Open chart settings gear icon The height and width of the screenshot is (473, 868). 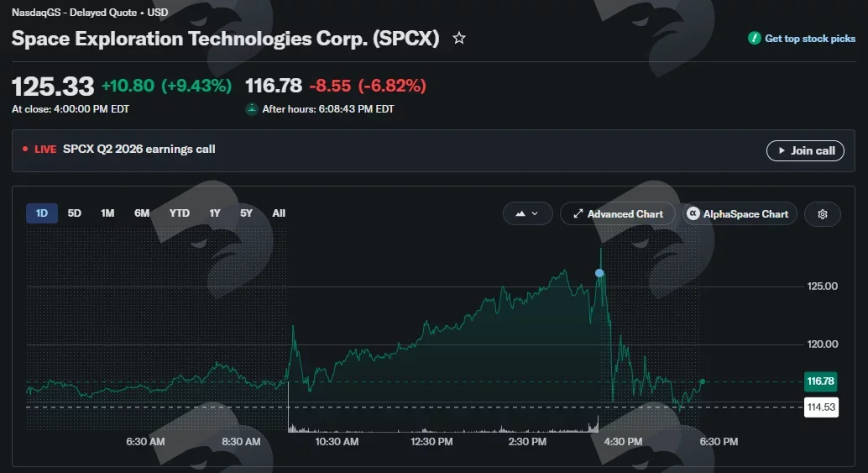click(823, 214)
